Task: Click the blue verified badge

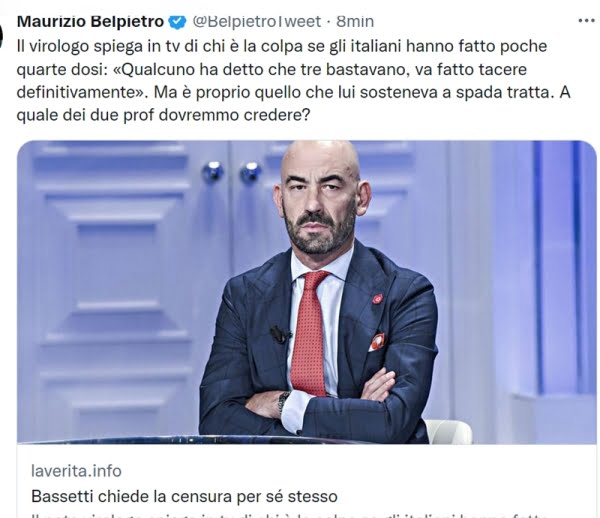Action: [x=177, y=22]
